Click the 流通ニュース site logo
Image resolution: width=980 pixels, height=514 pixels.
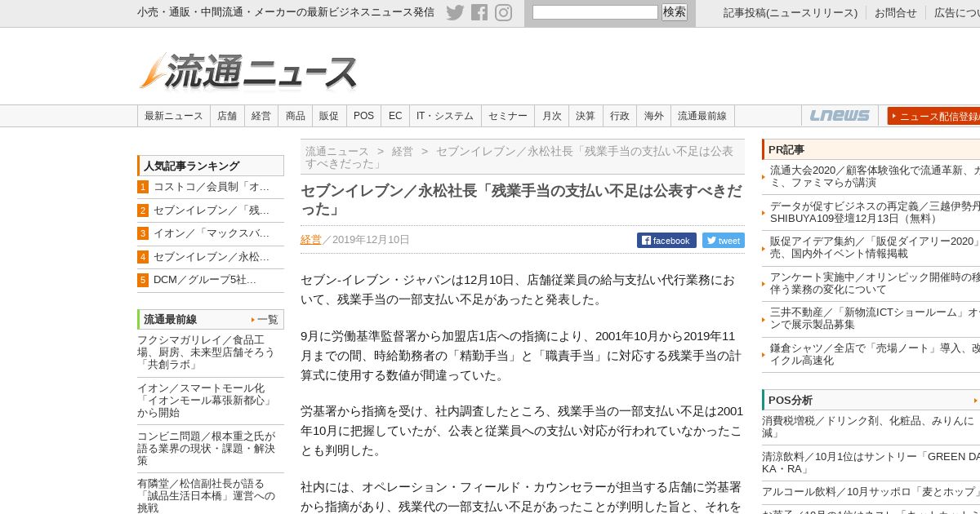[x=249, y=71]
